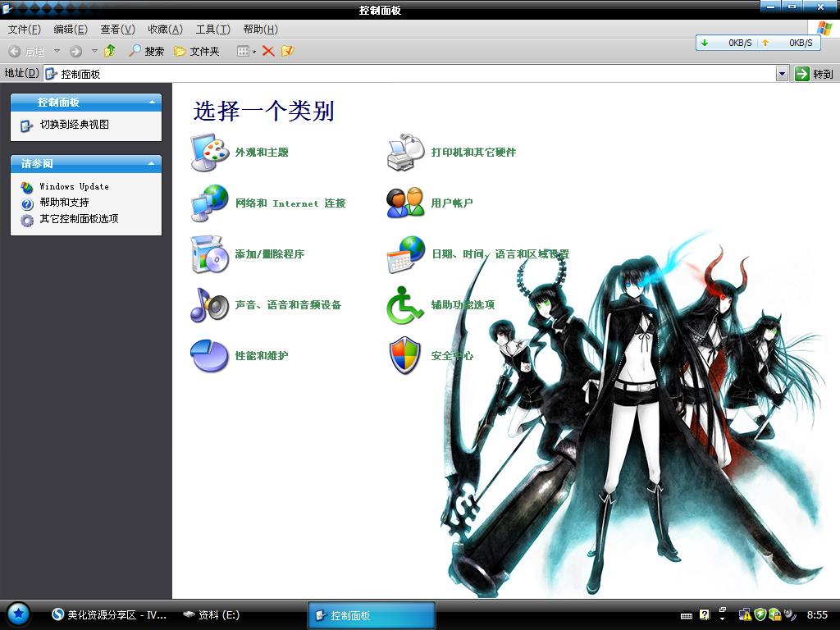This screenshot has height=630, width=840.
Task: Open the keyboard icon in system tray
Action: pos(687,616)
